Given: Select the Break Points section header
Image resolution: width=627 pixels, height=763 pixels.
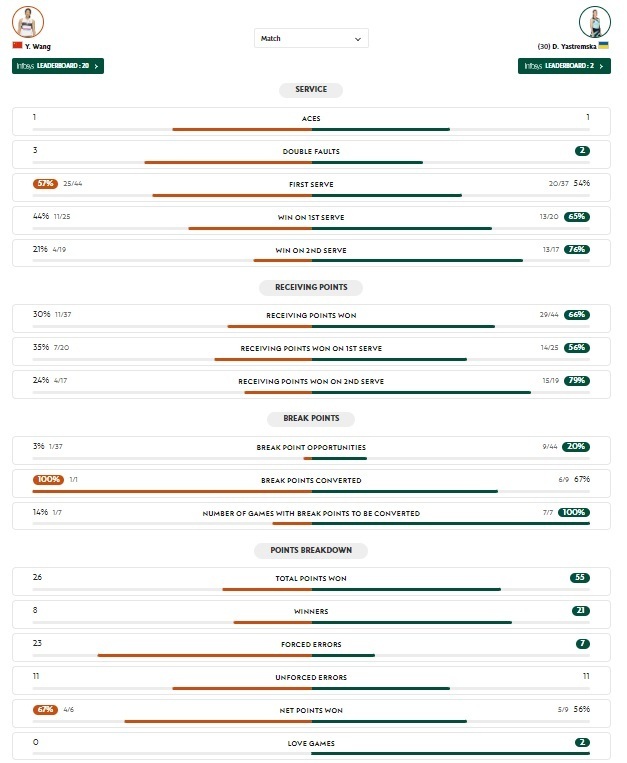Looking at the screenshot, I should [311, 419].
